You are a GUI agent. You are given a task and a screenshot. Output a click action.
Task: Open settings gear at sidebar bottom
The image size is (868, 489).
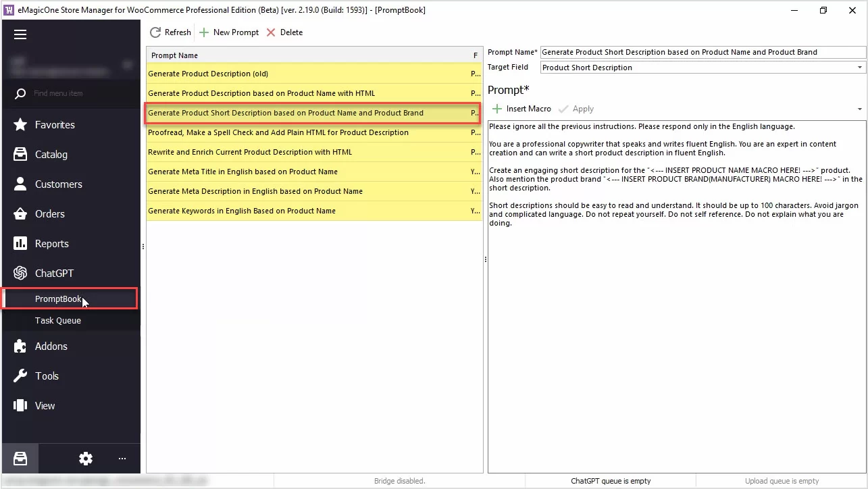tap(86, 459)
